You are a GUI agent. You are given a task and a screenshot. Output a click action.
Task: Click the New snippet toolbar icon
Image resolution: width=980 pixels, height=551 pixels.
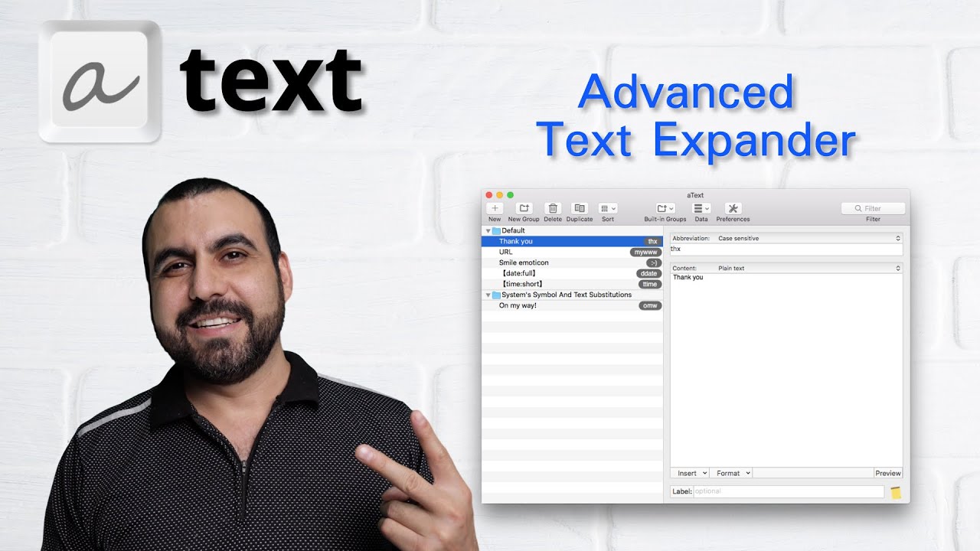click(x=495, y=208)
